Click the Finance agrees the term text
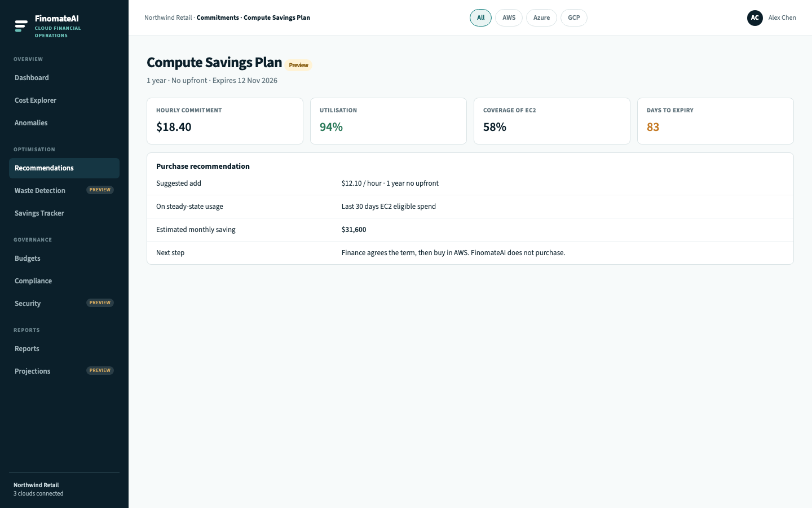 (x=453, y=253)
